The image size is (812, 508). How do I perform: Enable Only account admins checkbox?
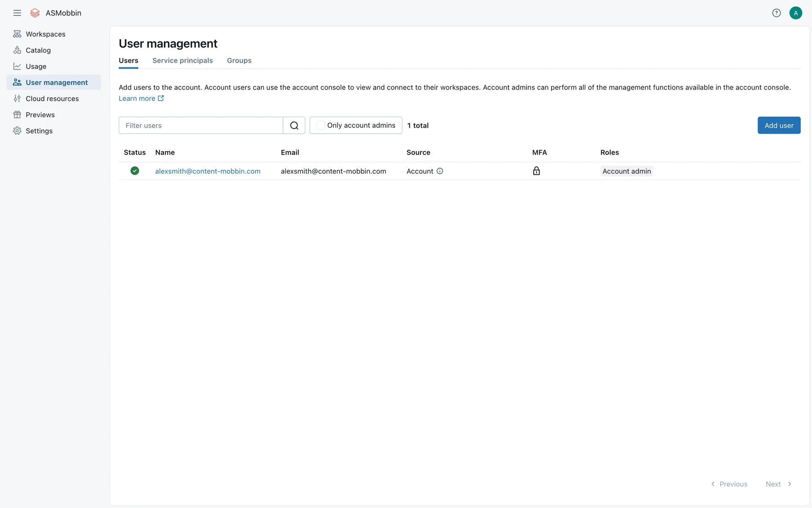[x=321, y=125]
